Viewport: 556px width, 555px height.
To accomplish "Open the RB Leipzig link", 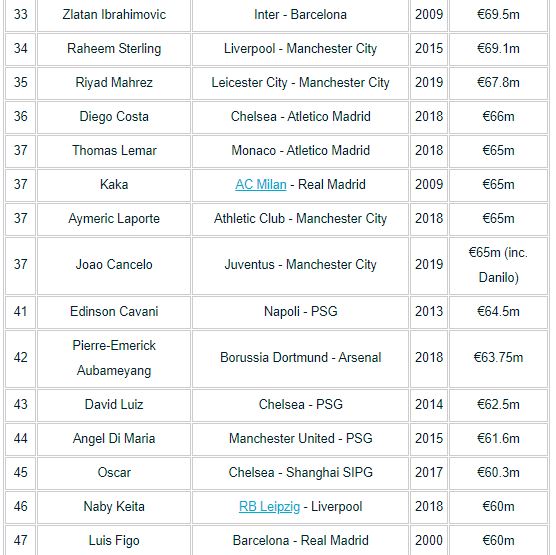I will coord(269,506).
